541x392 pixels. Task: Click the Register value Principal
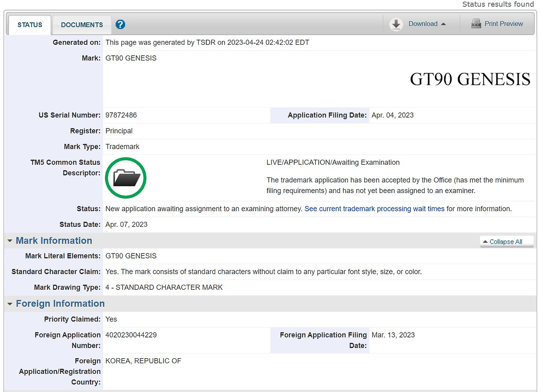point(119,131)
